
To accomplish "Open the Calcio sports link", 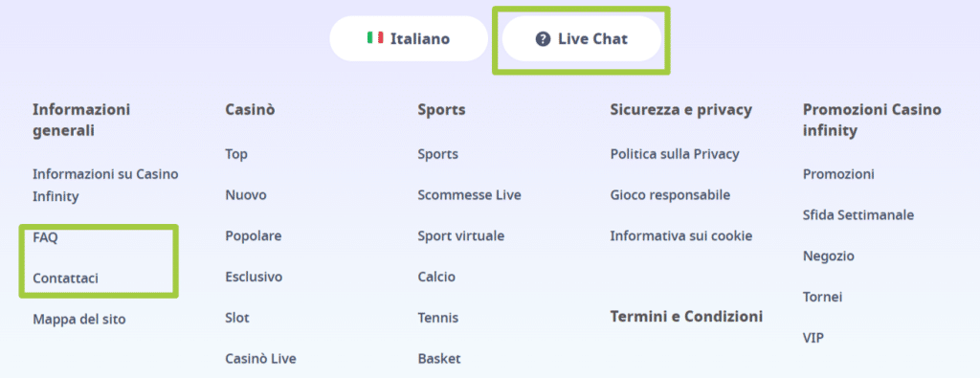I will click(x=436, y=277).
